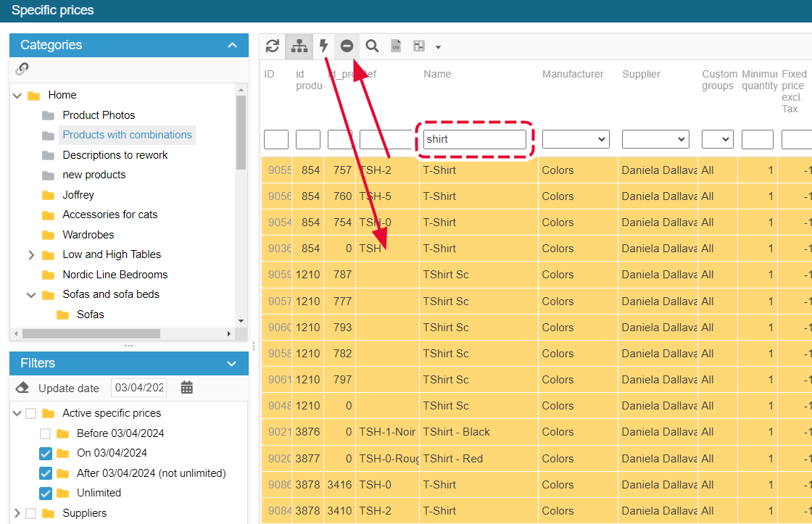Click the refresh icon in grid toolbar
The width and height of the screenshot is (812, 524).
pos(273,46)
